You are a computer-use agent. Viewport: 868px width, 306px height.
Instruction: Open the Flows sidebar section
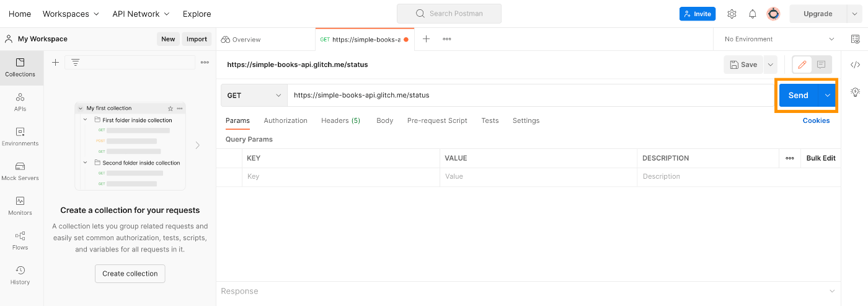coord(20,241)
